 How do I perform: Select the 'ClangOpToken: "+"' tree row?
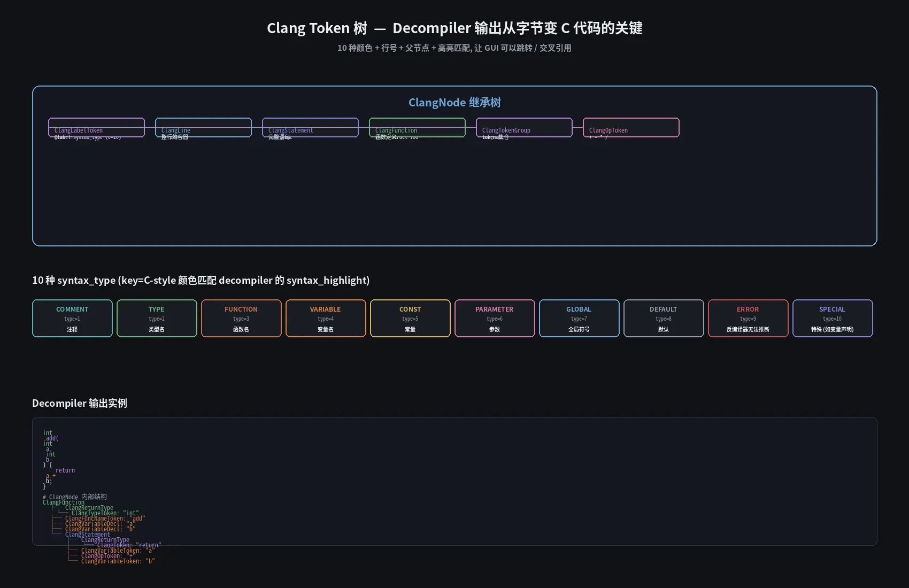[109, 556]
